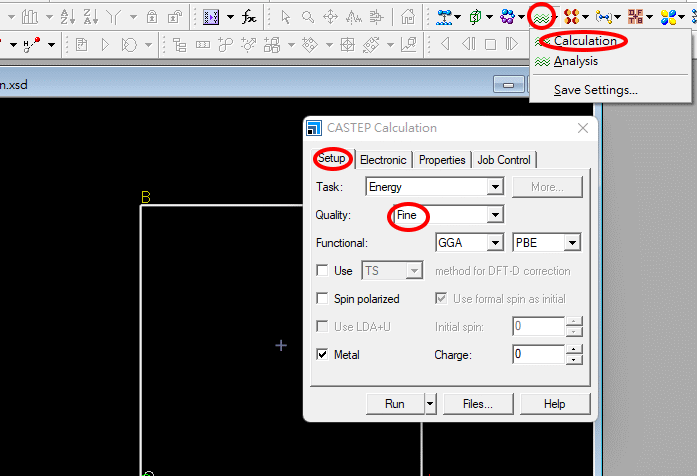
Task: Select the arrow selection pointer tool
Action: coord(285,17)
